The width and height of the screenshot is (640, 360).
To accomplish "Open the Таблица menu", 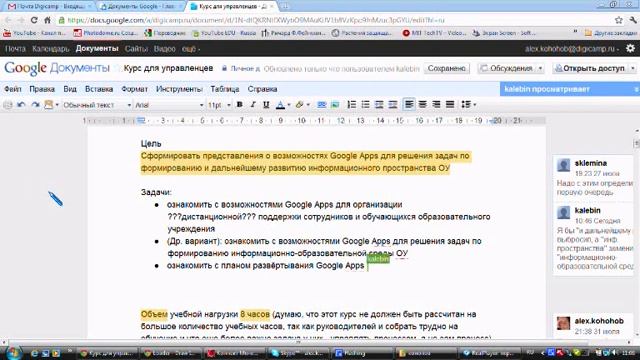I will (224, 89).
